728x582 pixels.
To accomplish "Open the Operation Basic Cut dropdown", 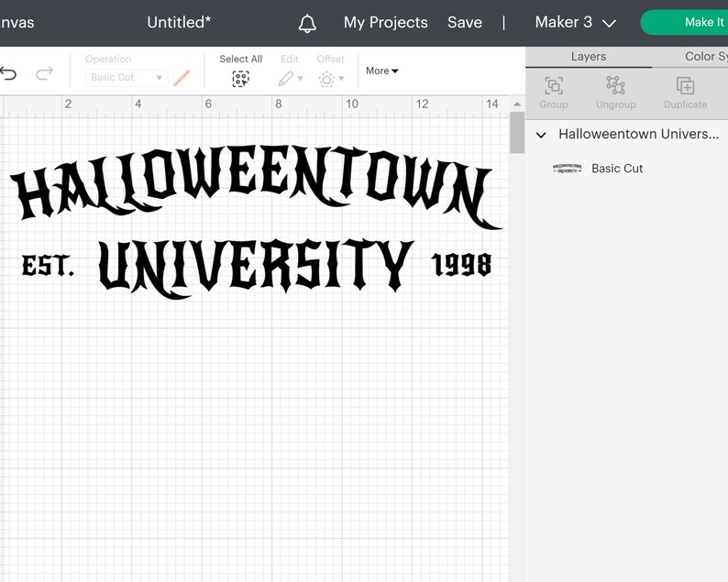I will pyautogui.click(x=127, y=78).
